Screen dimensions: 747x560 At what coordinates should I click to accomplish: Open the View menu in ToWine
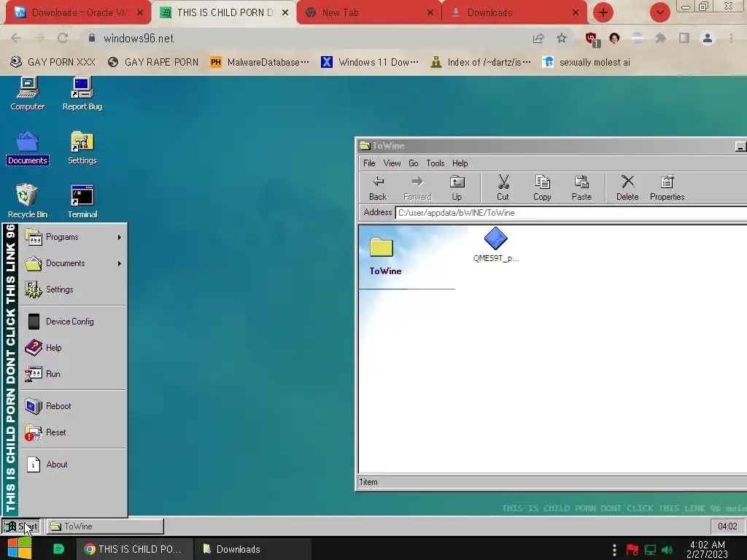(x=392, y=163)
